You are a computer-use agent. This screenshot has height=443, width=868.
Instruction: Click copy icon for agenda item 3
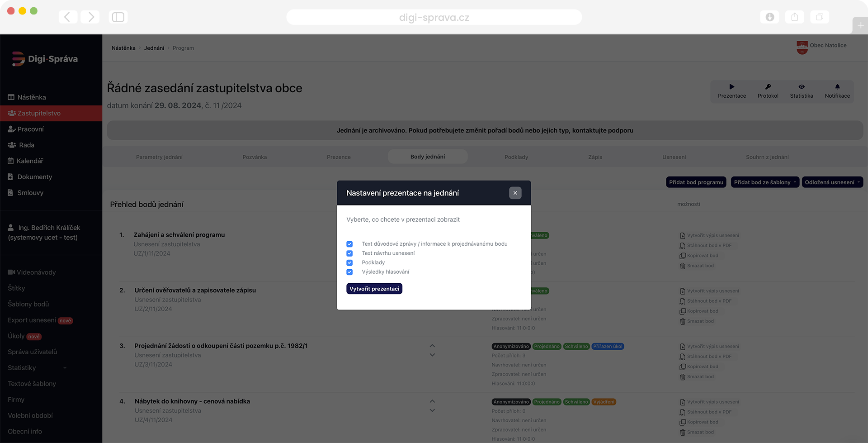(x=682, y=367)
